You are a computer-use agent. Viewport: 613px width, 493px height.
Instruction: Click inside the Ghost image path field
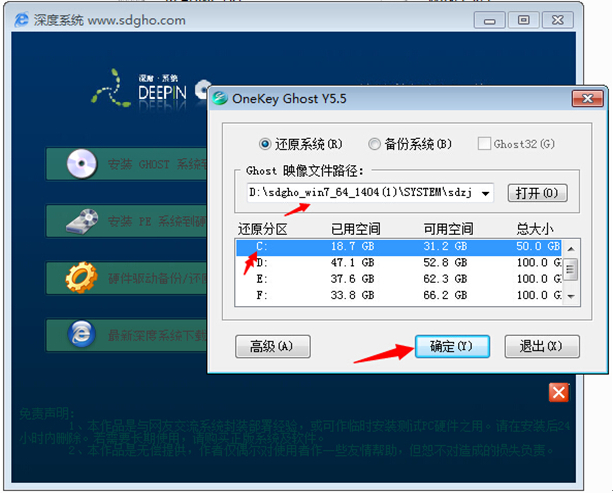(360, 192)
